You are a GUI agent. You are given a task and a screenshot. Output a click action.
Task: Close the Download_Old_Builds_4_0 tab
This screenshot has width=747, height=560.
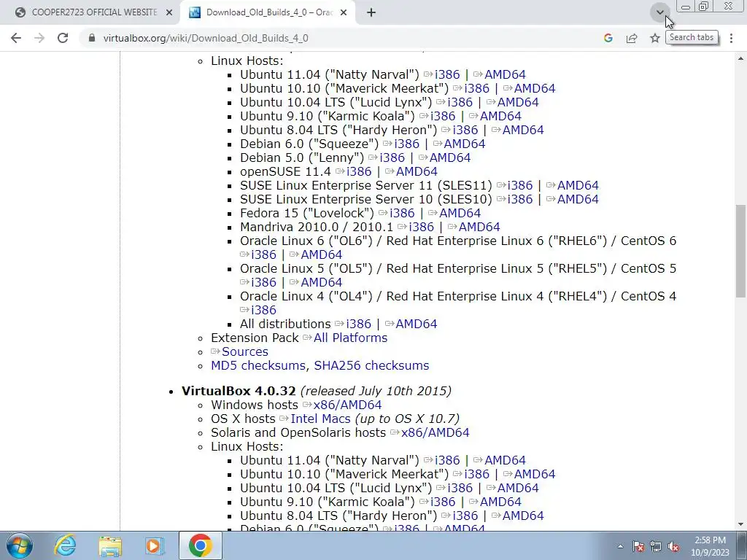coord(344,13)
